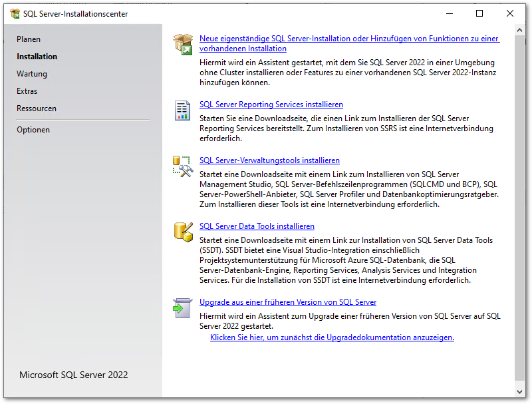The image size is (532, 404).
Task: Open the Planen section in sidebar
Action: [x=29, y=39]
